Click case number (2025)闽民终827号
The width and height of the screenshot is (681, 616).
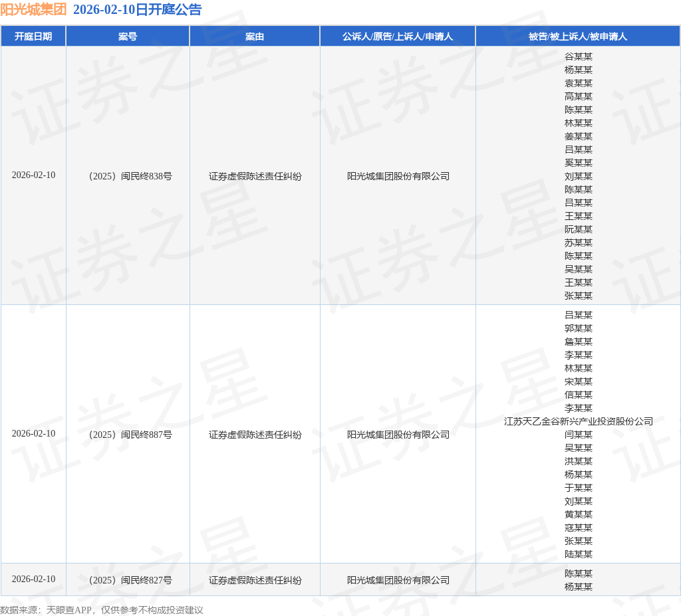click(x=130, y=580)
